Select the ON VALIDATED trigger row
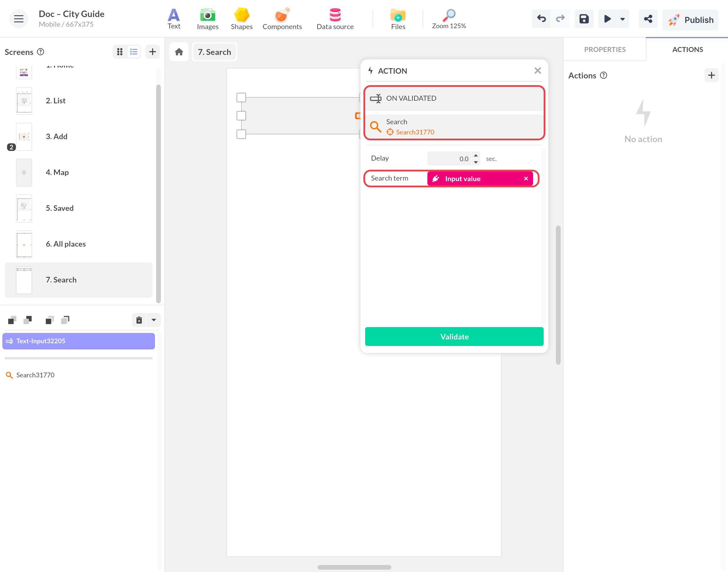The height and width of the screenshot is (572, 728). pos(454,98)
